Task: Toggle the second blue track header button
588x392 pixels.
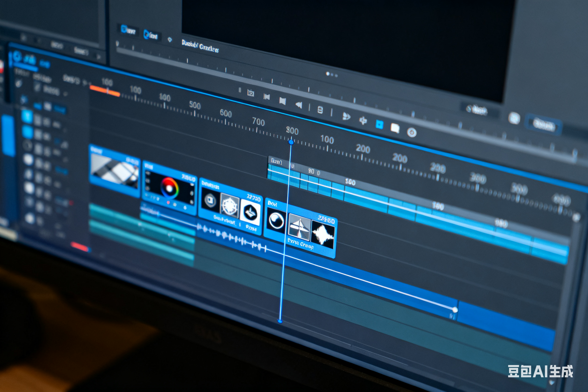Action: [27, 132]
